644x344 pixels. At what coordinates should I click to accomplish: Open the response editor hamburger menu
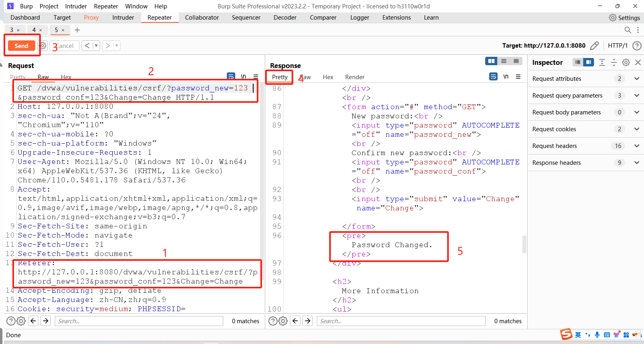[x=518, y=76]
